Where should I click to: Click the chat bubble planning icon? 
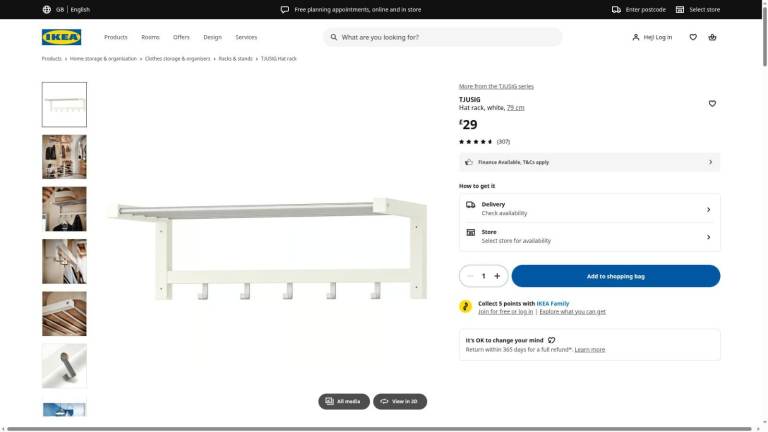coord(285,9)
